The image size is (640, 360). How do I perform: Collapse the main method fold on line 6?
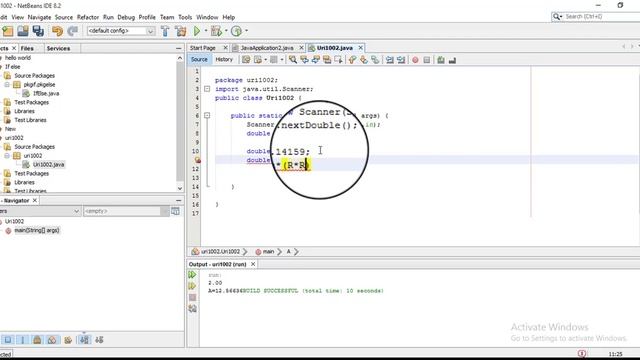207,116
